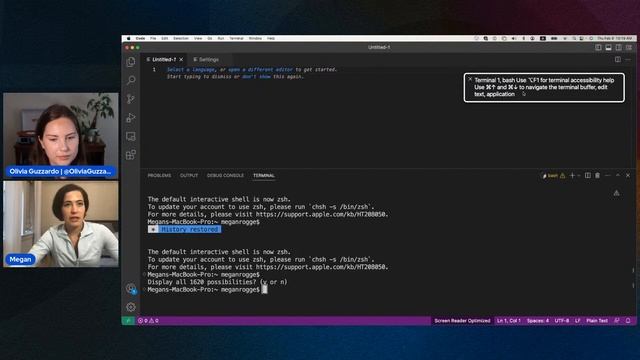
Task: Change language mode from Plain Text
Action: [x=597, y=321]
